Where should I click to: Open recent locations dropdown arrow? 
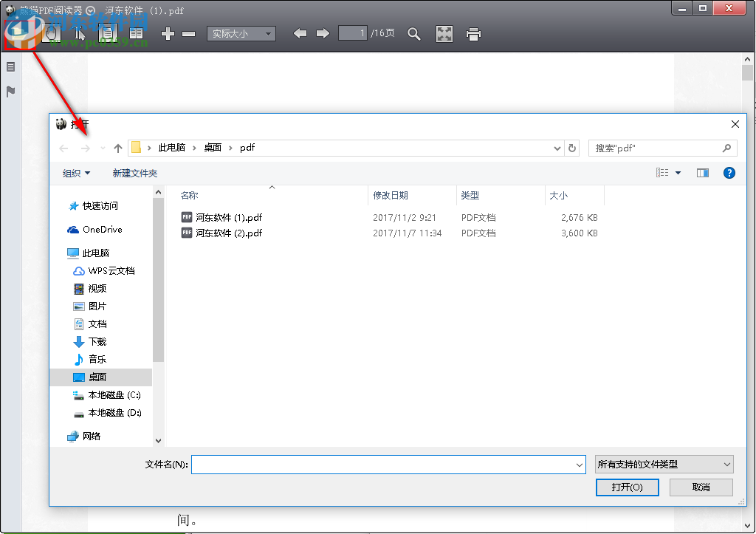pyautogui.click(x=103, y=148)
